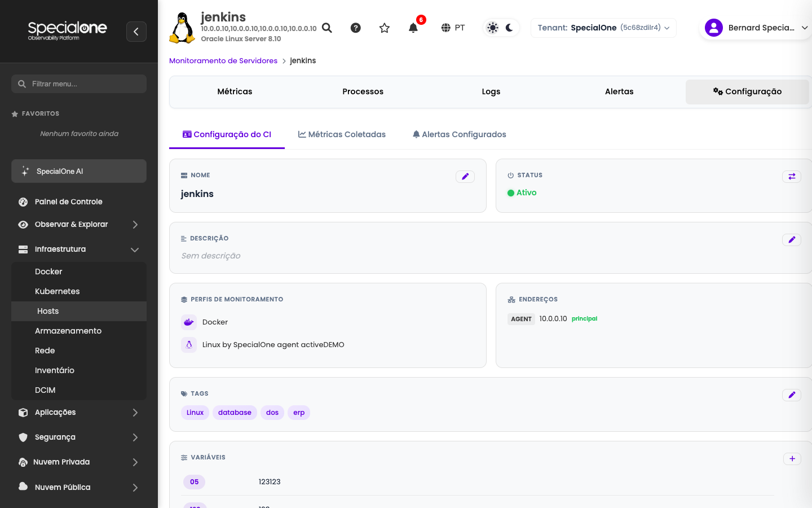Select Hosts in the sidebar
The width and height of the screenshot is (812, 508).
79,311
